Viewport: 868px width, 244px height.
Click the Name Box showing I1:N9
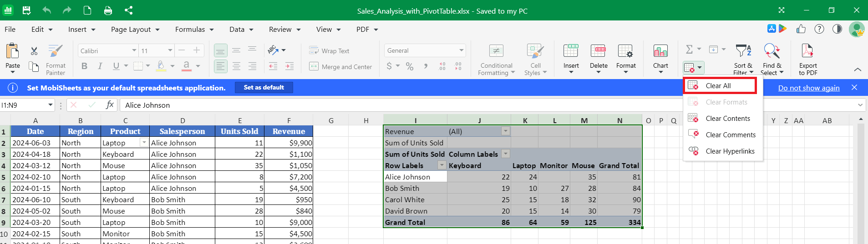click(27, 105)
